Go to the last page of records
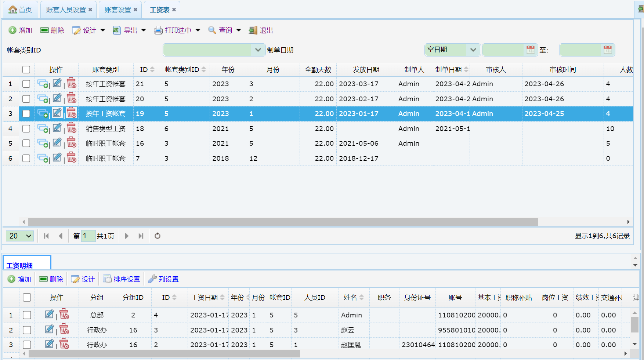The image size is (644, 360). (x=141, y=236)
